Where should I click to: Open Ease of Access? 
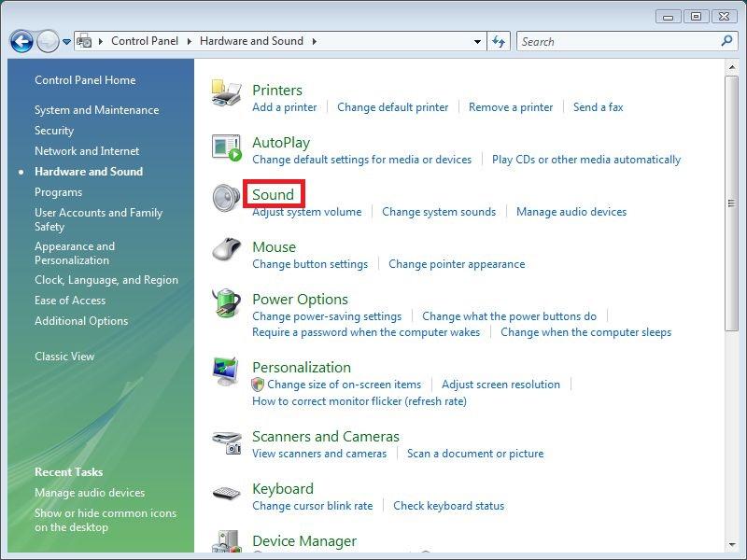tap(70, 301)
